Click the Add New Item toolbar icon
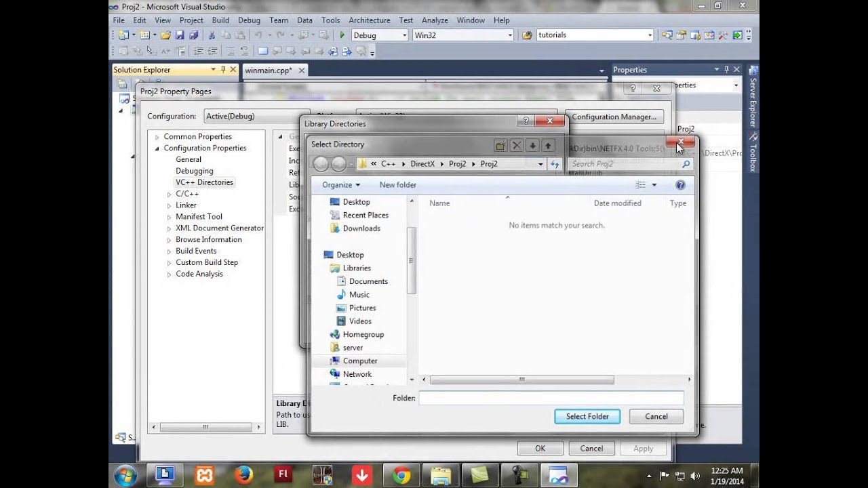 pos(144,35)
